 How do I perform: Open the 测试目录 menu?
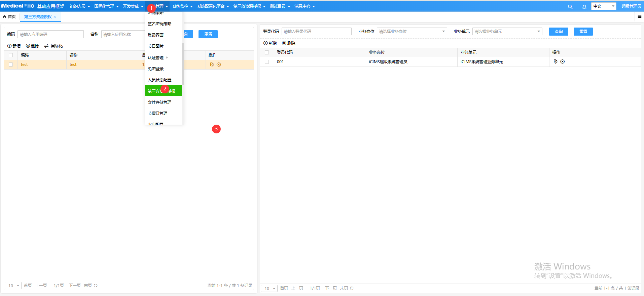[280, 6]
